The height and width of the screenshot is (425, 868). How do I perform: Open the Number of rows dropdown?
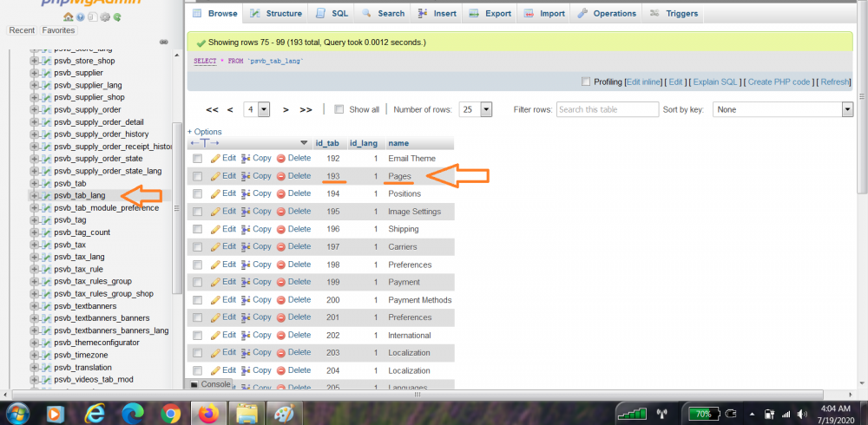[x=476, y=109]
